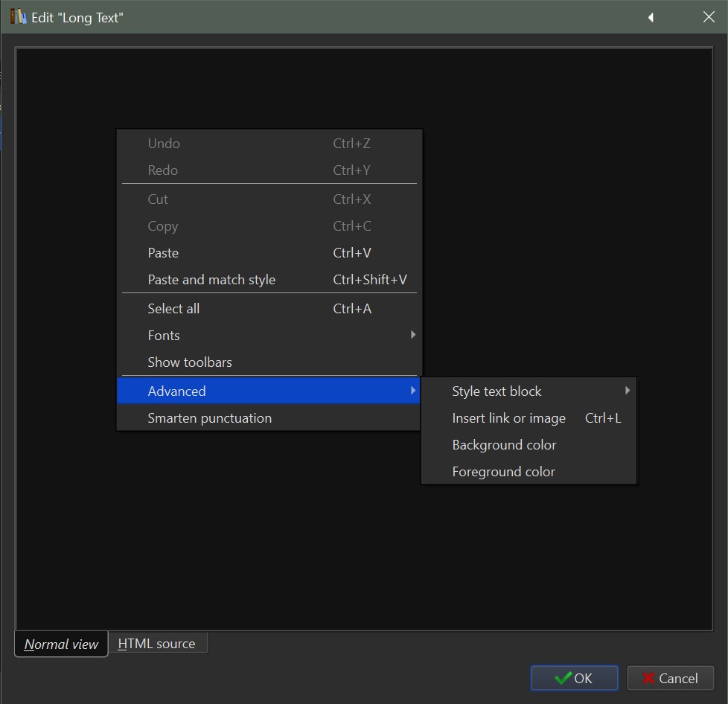Choose Smarten punctuation
This screenshot has width=728, height=704.
point(269,418)
